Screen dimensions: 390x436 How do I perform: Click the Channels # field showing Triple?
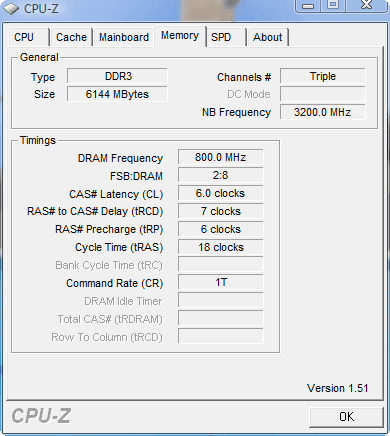coord(323,76)
